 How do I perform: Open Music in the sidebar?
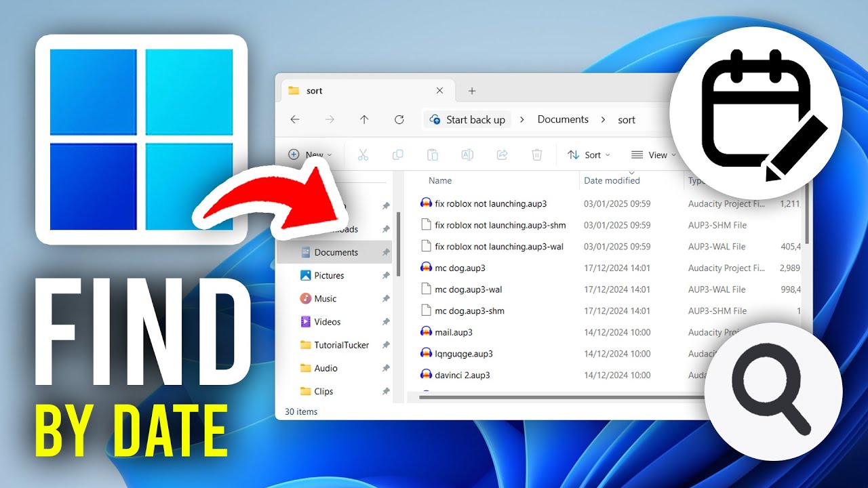tap(325, 298)
